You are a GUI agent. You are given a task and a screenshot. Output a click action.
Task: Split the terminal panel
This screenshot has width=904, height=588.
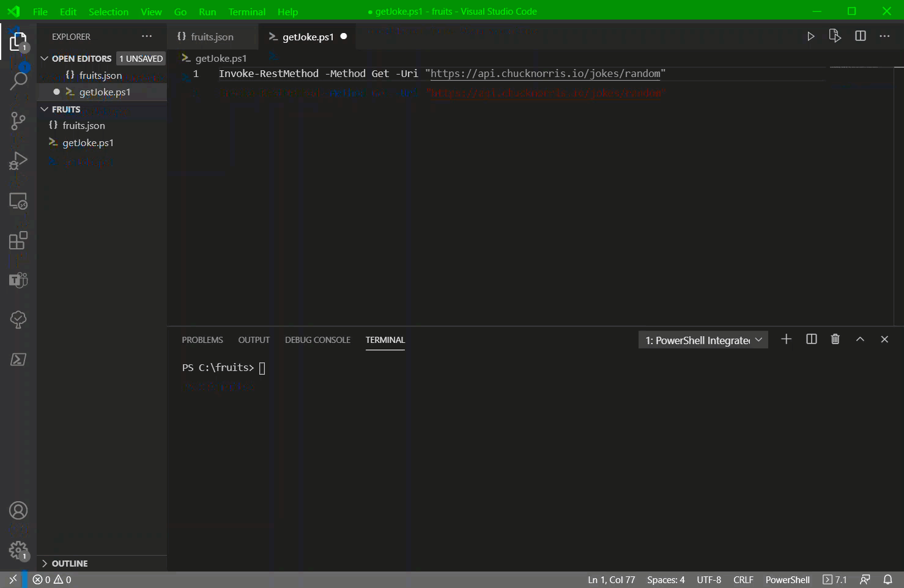(x=812, y=339)
